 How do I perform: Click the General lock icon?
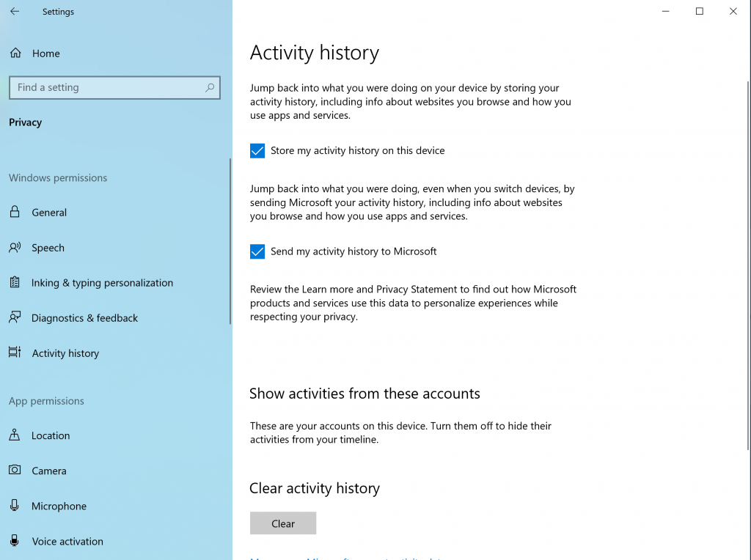[x=15, y=212]
